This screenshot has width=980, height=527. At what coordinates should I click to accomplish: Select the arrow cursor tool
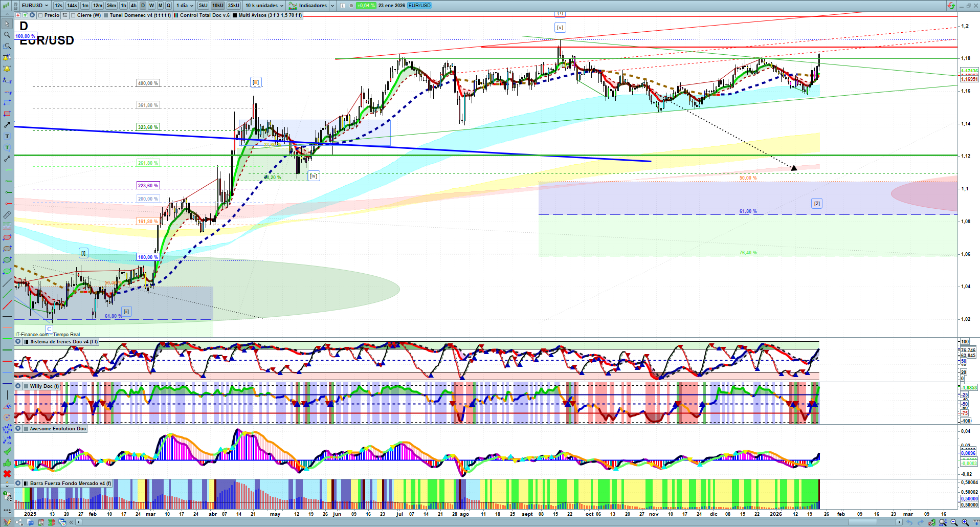(x=7, y=24)
